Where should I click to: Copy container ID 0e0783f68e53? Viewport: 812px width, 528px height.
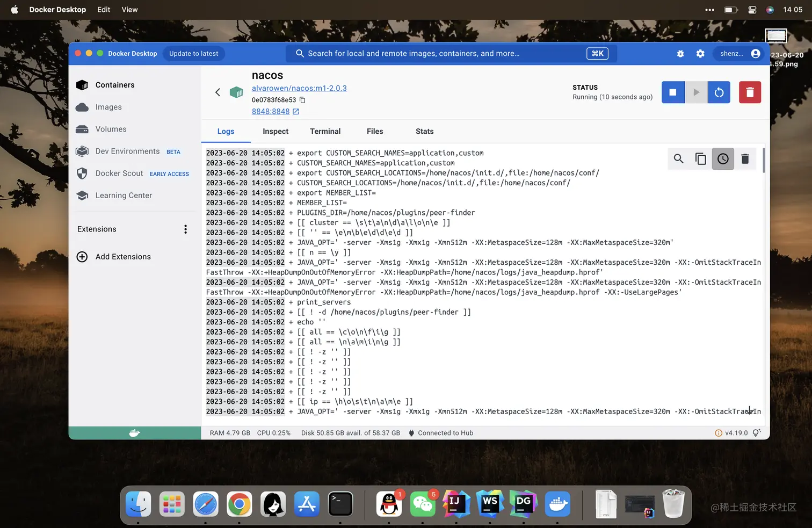[302, 100]
